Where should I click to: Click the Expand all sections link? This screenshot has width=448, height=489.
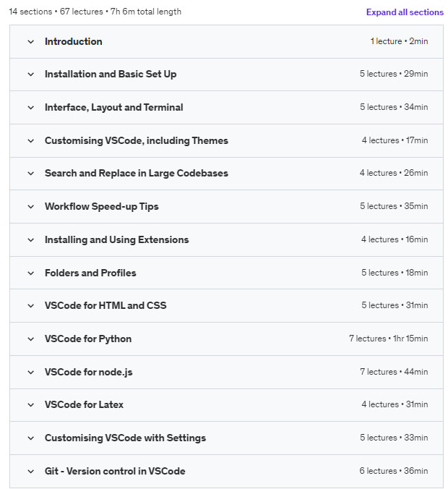[405, 12]
